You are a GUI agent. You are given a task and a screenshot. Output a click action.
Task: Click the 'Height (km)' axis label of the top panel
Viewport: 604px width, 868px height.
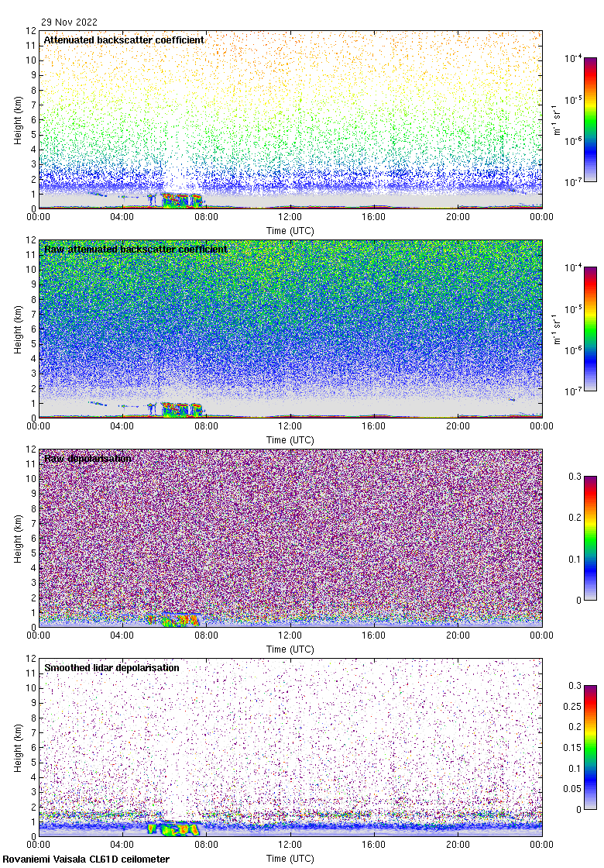click(17, 120)
